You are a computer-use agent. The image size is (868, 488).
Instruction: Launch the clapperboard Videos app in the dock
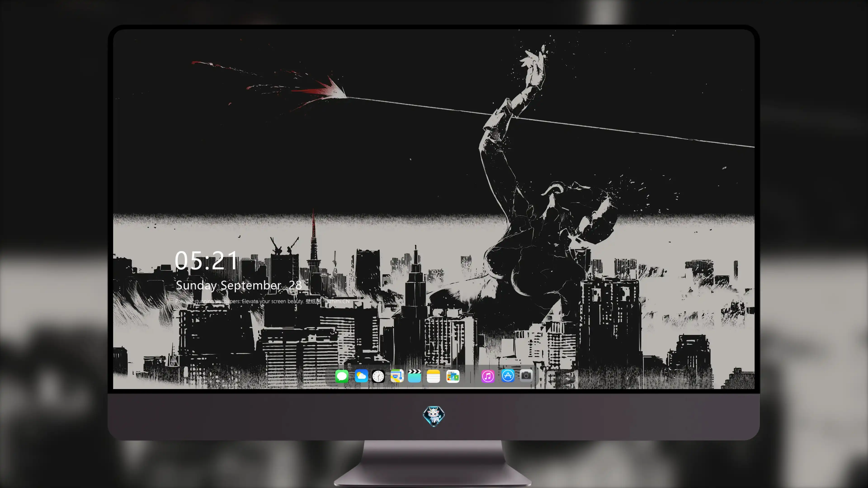[x=415, y=376]
